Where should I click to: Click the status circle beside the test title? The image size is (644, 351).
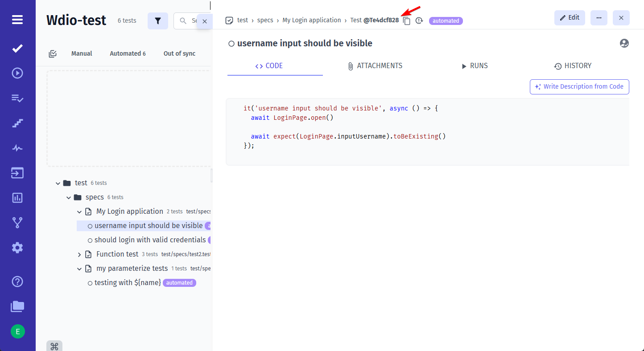coord(231,43)
